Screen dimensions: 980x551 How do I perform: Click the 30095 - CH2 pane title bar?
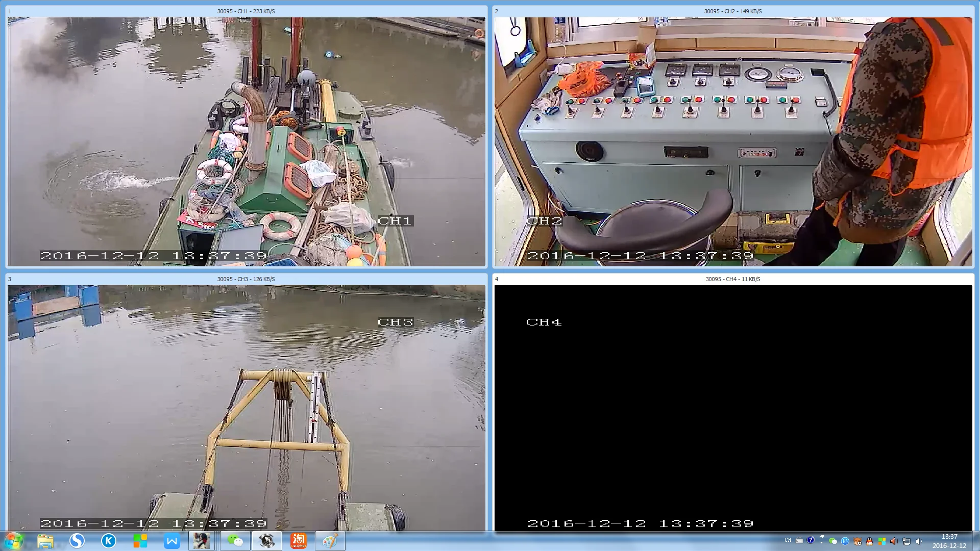point(733,11)
